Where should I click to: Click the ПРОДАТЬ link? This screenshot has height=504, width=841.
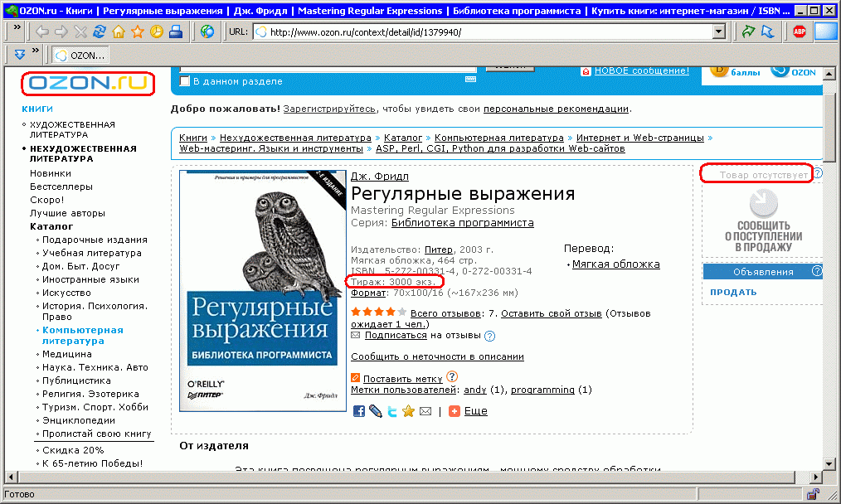733,293
